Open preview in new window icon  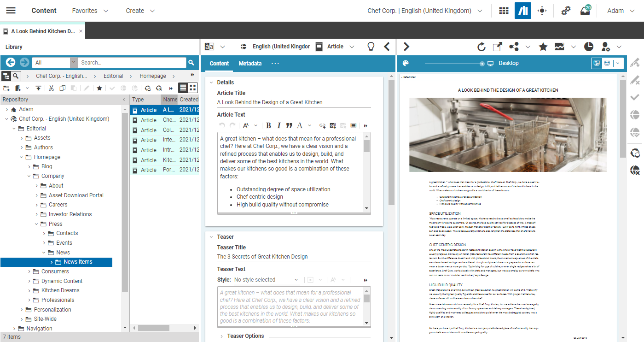click(498, 47)
